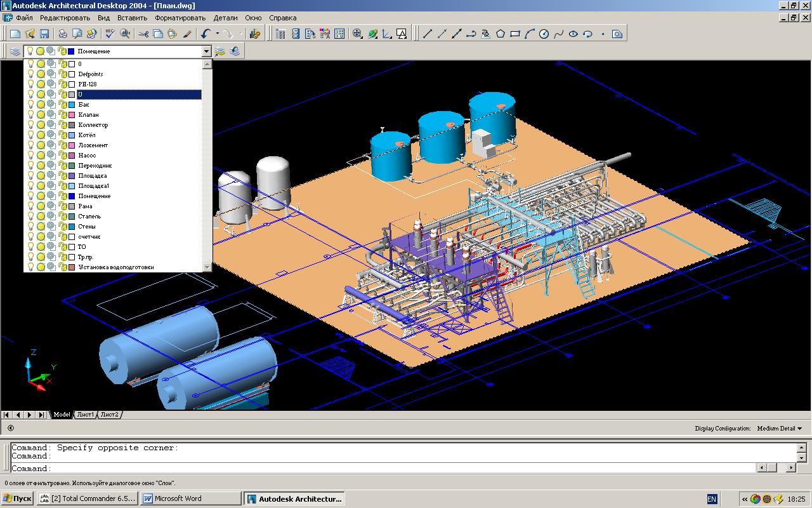Viewport: 812px width, 508px height.
Task: Click the layer list scroll-down arrow
Action: [207, 267]
